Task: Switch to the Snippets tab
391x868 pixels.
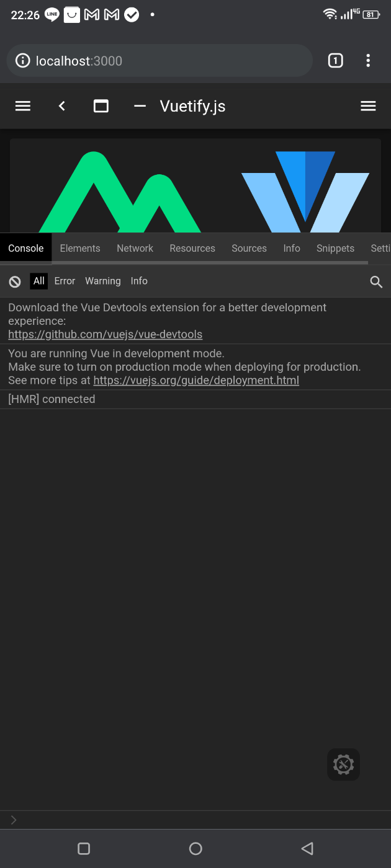Action: (x=335, y=248)
